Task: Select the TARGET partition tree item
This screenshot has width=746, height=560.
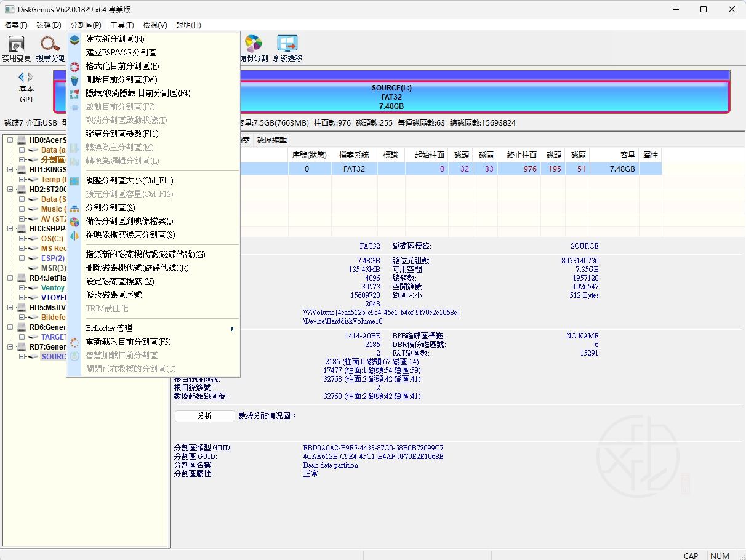Action: [x=54, y=337]
